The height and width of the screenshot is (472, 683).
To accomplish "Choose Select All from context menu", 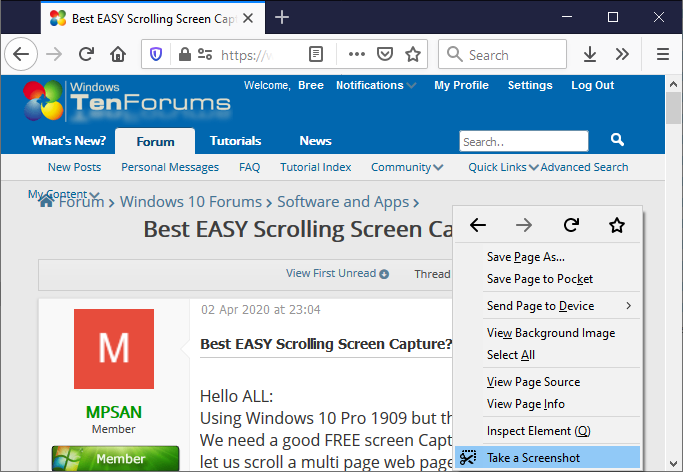I will 548,355.
